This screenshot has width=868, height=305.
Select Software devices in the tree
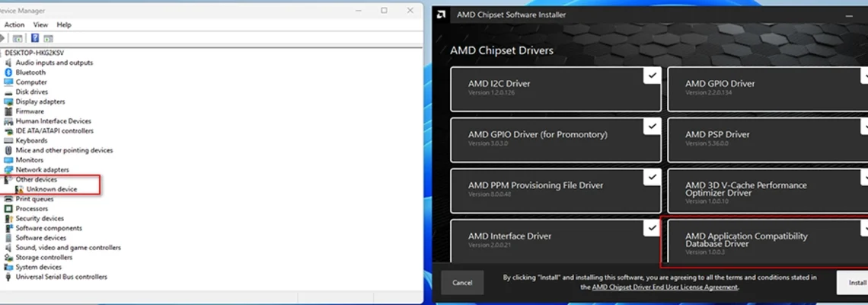(x=41, y=238)
